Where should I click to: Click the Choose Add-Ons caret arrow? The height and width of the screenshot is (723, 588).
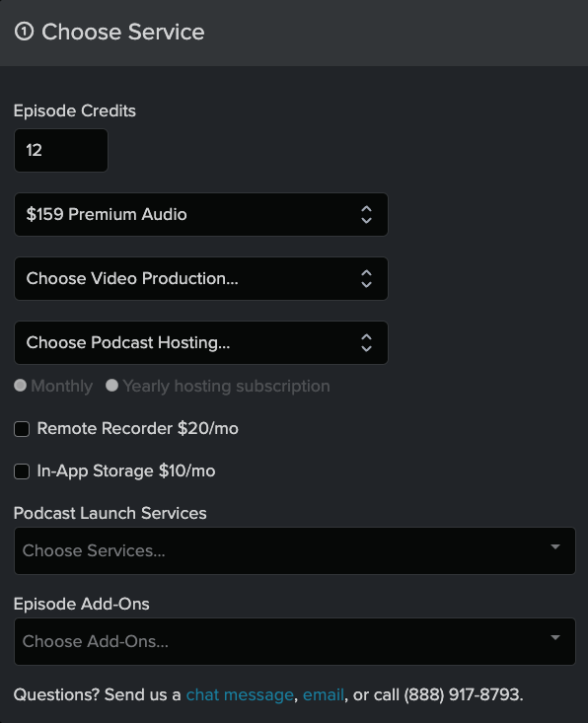point(555,638)
